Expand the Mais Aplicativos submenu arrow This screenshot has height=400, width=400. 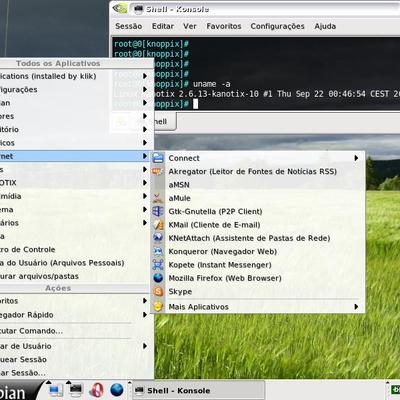(356, 307)
